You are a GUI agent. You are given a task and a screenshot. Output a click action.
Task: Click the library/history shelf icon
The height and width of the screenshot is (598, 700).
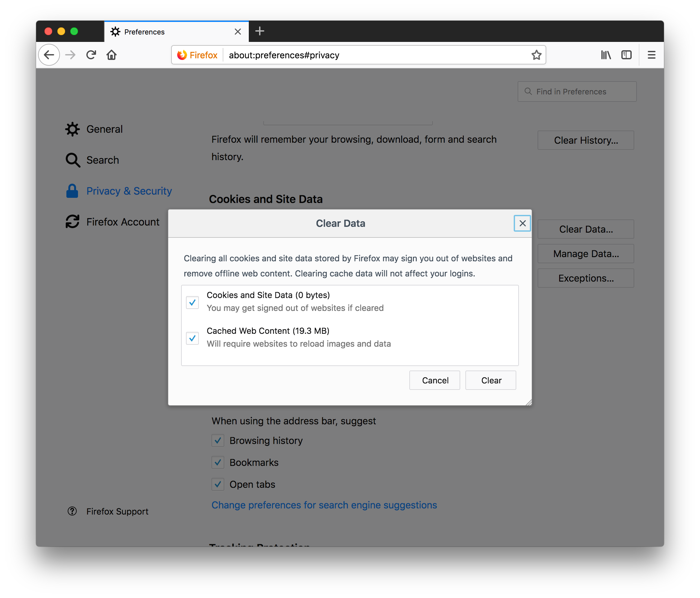pos(606,55)
